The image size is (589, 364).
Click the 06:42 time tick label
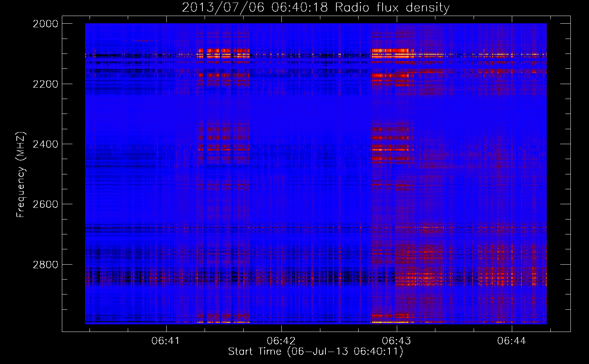point(281,341)
